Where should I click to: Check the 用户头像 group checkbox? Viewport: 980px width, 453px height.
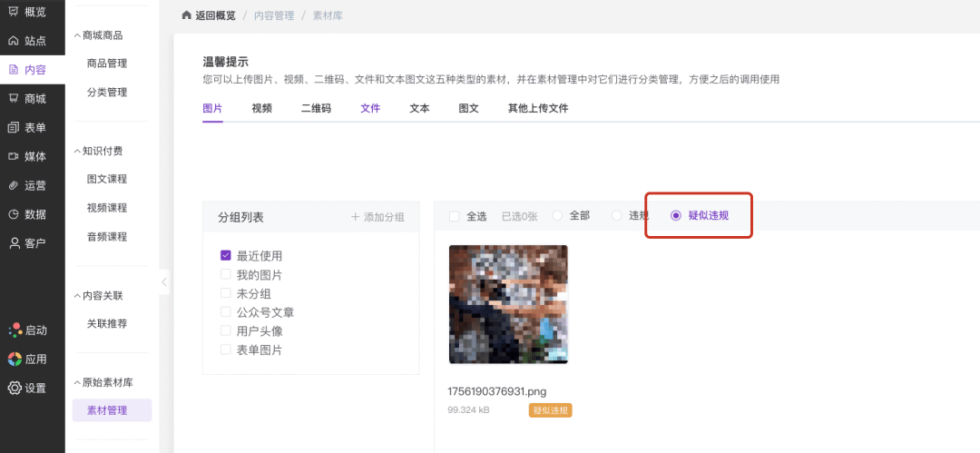point(226,330)
